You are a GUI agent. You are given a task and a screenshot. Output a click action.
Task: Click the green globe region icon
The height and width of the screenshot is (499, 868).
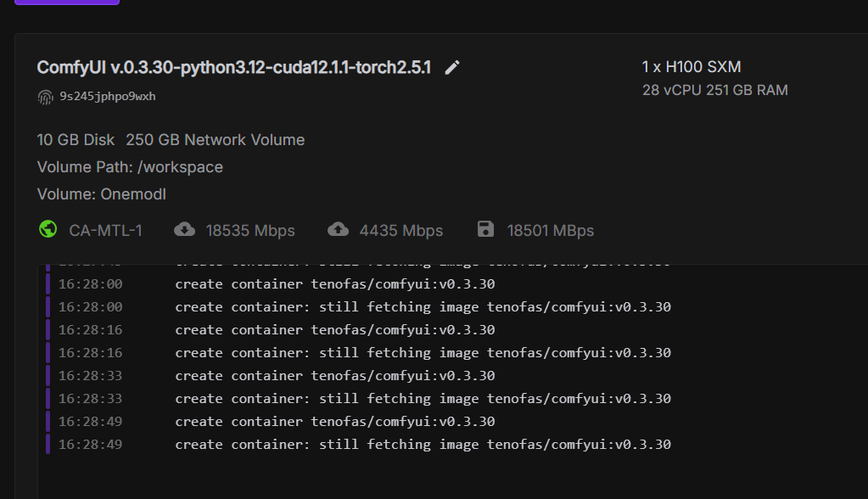48,230
